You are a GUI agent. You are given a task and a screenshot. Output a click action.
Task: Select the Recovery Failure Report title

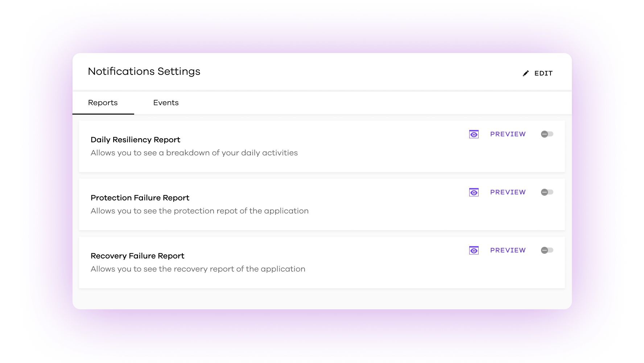pos(137,256)
